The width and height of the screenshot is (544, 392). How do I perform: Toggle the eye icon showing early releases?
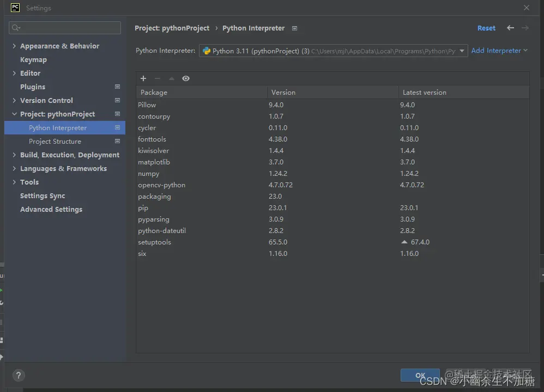click(x=186, y=78)
